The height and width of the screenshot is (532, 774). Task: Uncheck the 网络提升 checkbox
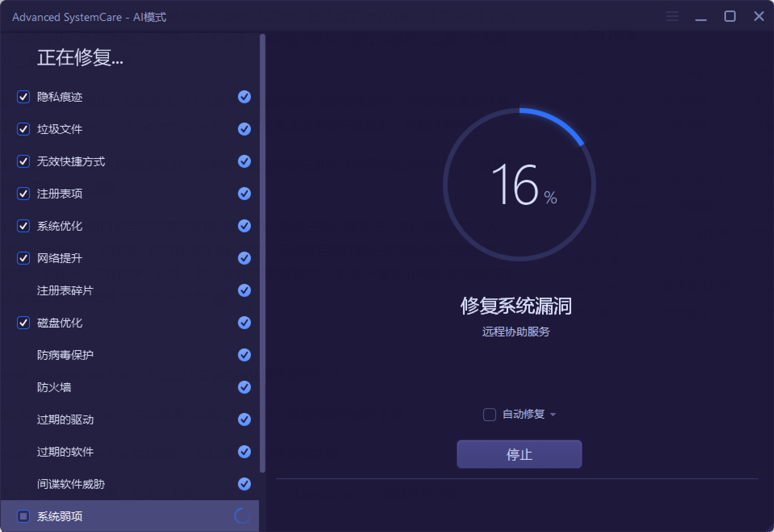click(x=23, y=258)
